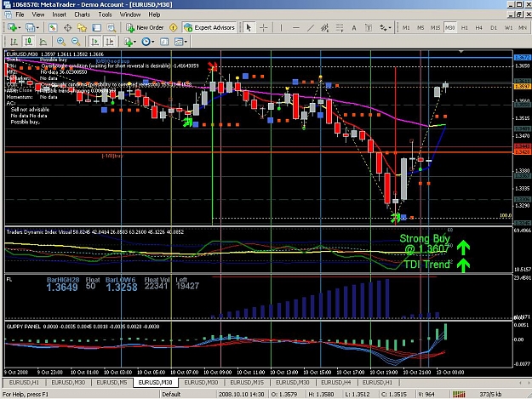The width and height of the screenshot is (532, 399).
Task: Open the Navigator folder-star icon
Action: point(82,27)
